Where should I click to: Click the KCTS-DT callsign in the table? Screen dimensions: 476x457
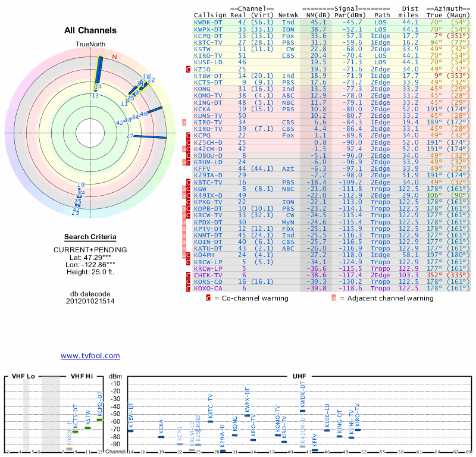[208, 82]
